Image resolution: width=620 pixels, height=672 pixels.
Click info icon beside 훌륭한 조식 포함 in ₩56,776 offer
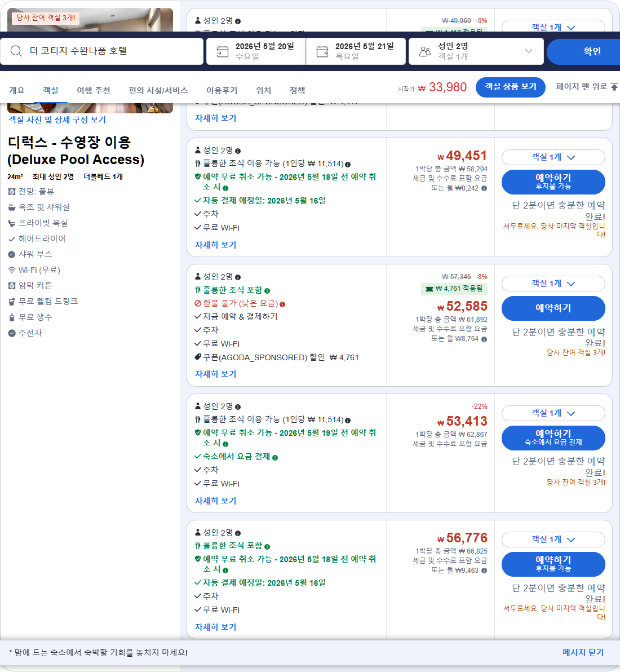pyautogui.click(x=267, y=547)
